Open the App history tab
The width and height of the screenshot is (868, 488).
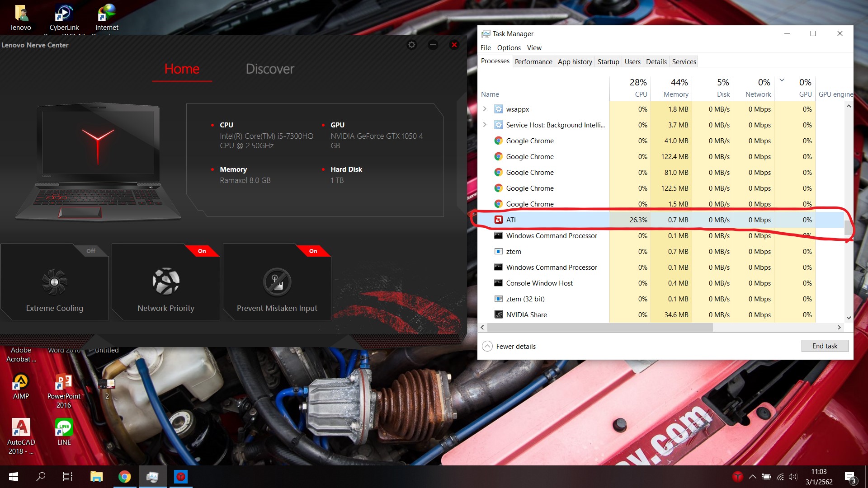pyautogui.click(x=575, y=61)
